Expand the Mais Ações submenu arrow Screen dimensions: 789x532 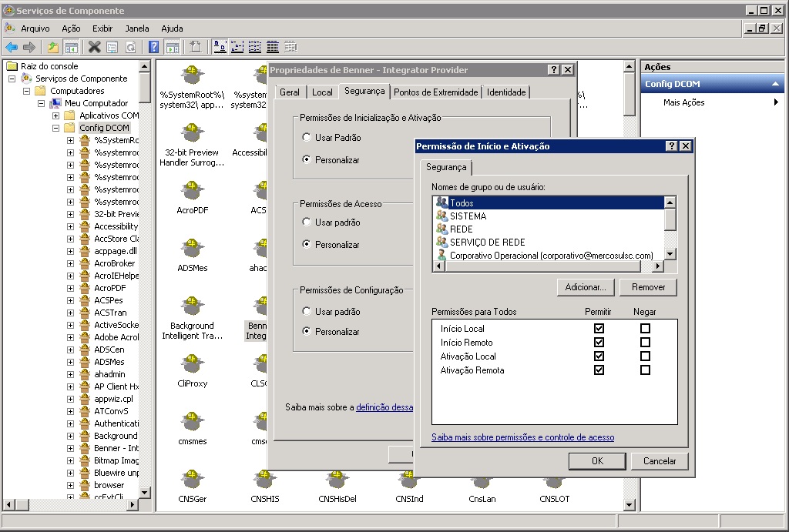click(x=776, y=102)
